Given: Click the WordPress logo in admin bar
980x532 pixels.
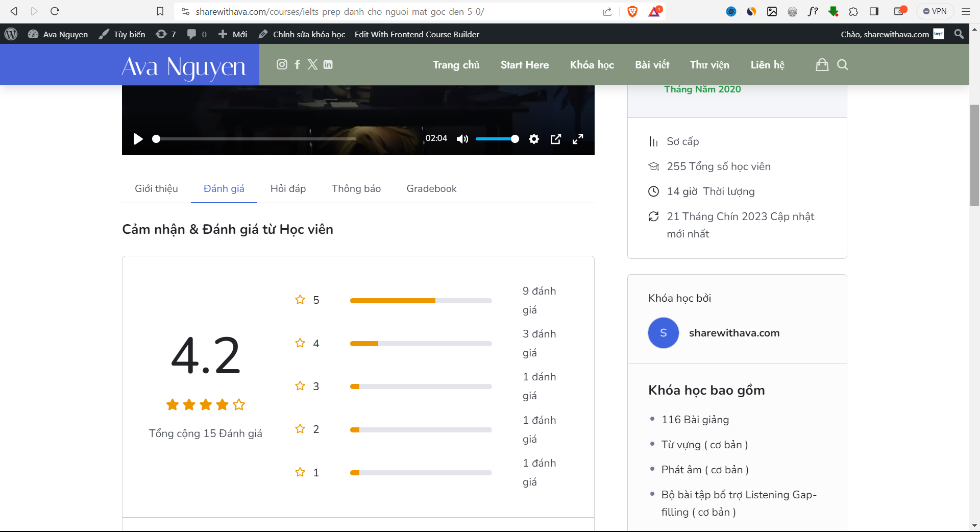Looking at the screenshot, I should [x=11, y=34].
